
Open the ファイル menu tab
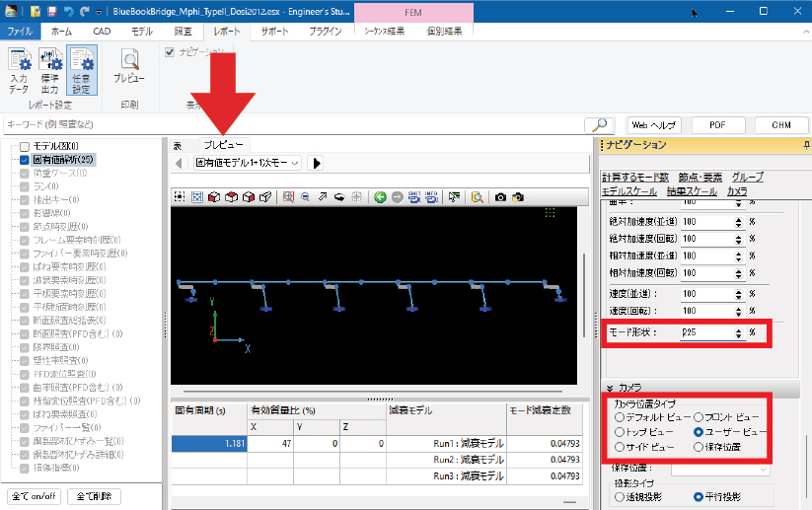(x=20, y=31)
